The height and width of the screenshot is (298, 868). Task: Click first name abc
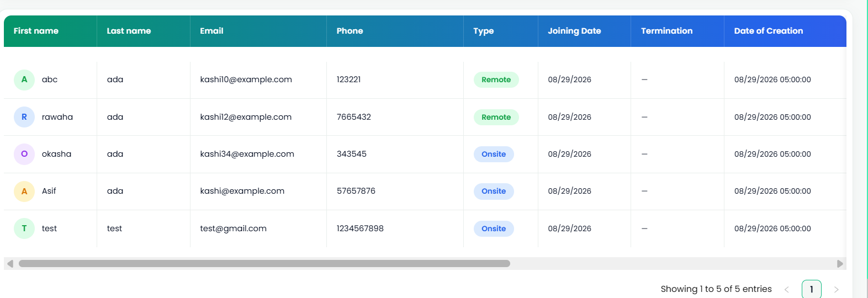pos(50,79)
